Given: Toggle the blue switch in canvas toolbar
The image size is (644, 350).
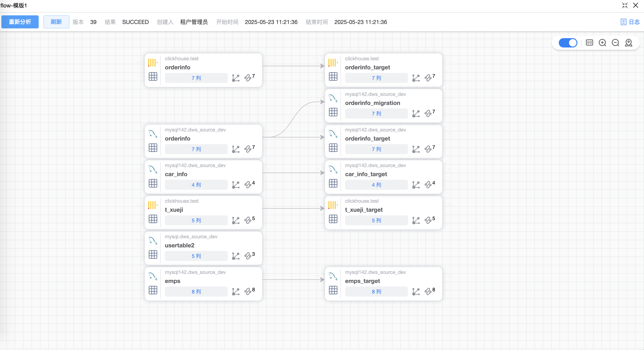Looking at the screenshot, I should pos(568,43).
